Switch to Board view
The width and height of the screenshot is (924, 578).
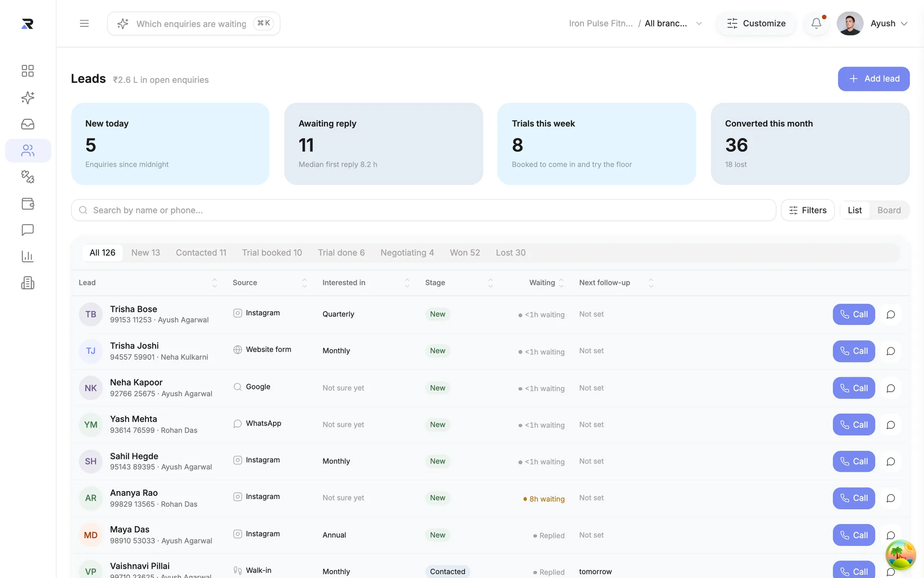(x=889, y=210)
